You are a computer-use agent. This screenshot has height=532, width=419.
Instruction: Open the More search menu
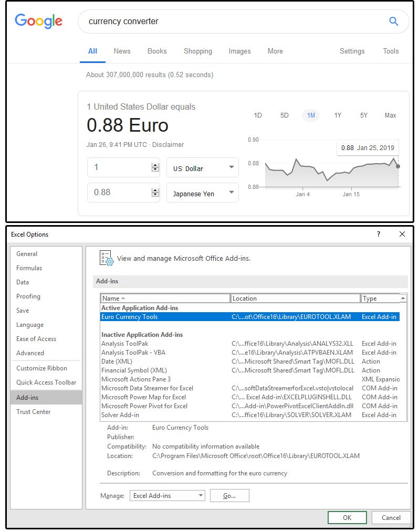tap(275, 51)
